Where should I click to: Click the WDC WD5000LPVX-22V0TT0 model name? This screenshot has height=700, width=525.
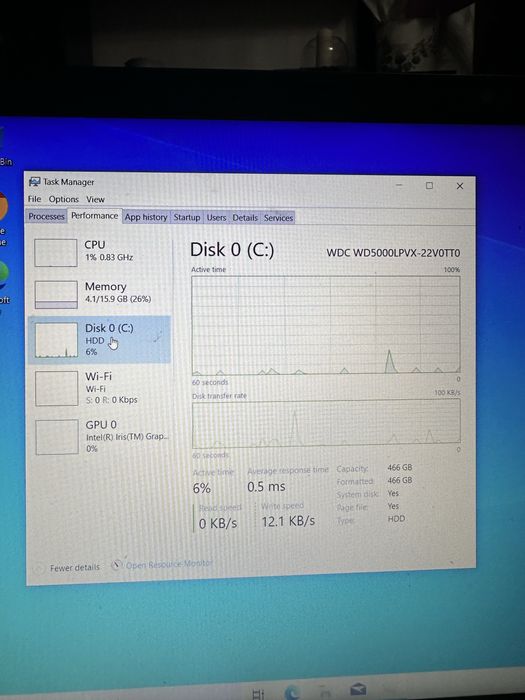(x=393, y=253)
